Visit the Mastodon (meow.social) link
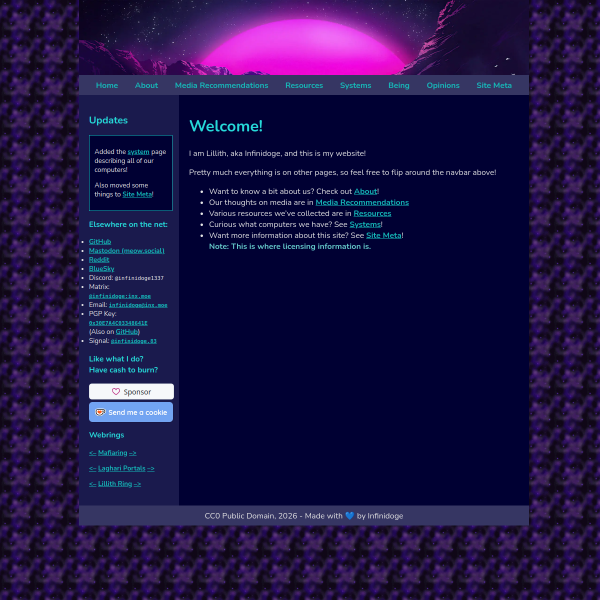 127,251
